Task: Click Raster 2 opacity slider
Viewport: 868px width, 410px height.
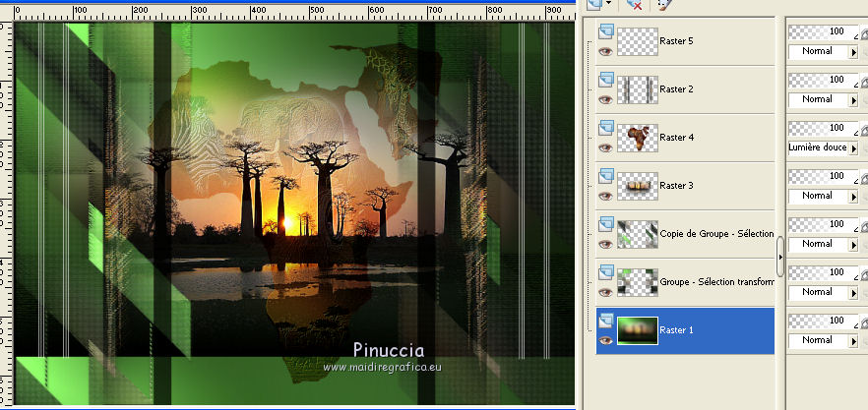Action: 823,81
